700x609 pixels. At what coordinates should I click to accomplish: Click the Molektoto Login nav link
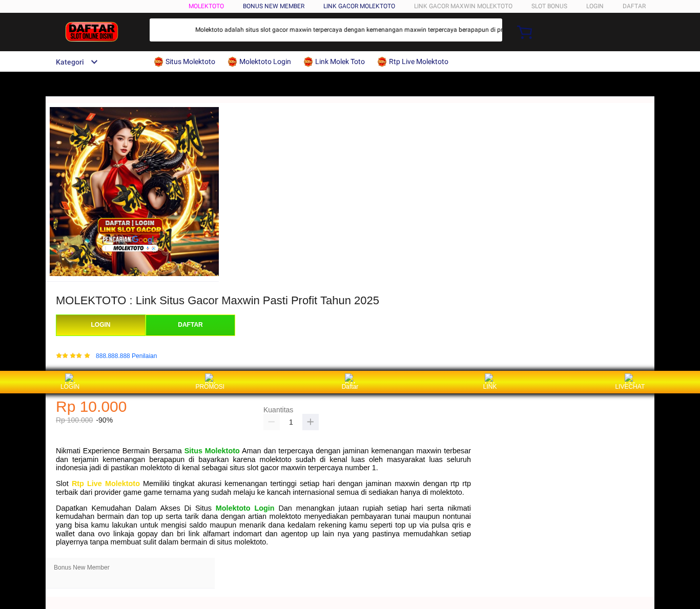click(265, 61)
